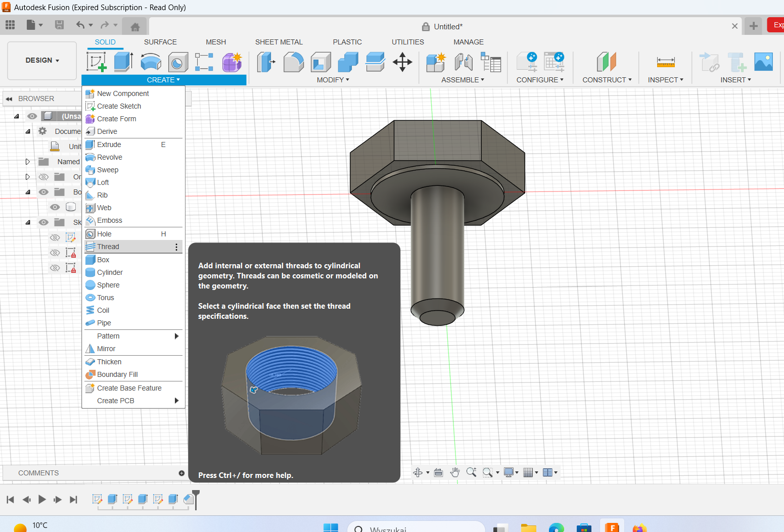This screenshot has width=784, height=532.
Task: Play the timeline
Action: tap(42, 499)
